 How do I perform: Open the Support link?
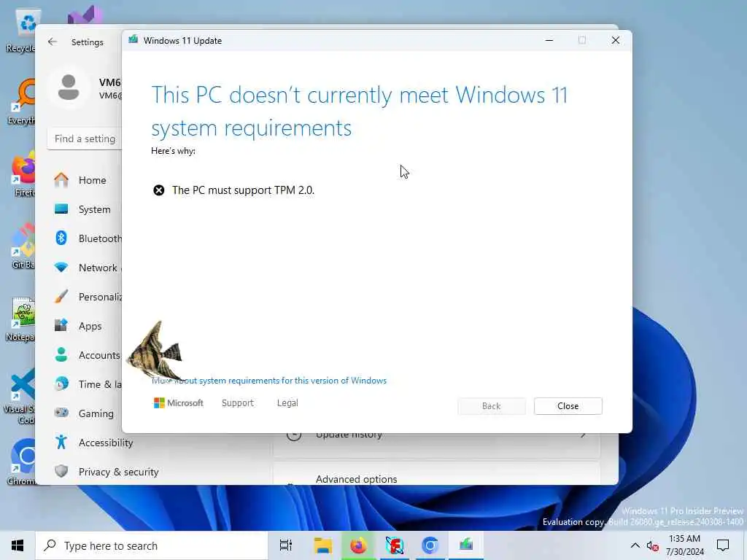(237, 402)
